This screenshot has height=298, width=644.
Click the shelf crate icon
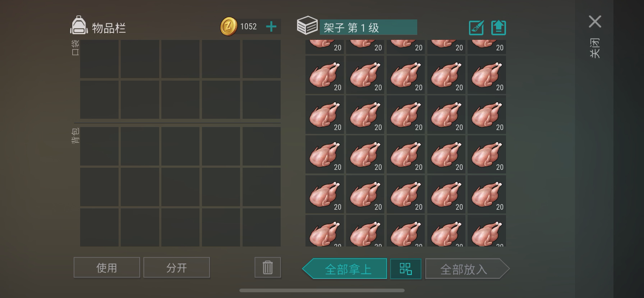[x=307, y=25]
